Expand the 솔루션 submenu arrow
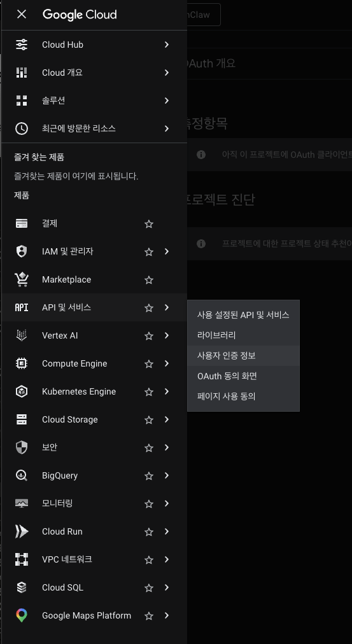 tap(166, 100)
